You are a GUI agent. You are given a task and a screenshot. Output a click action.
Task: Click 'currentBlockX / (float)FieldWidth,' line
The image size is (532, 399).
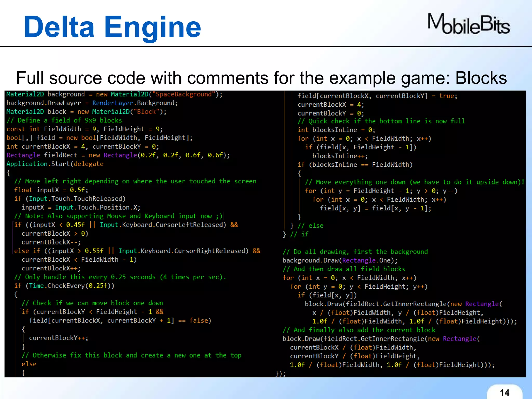(x=353, y=348)
